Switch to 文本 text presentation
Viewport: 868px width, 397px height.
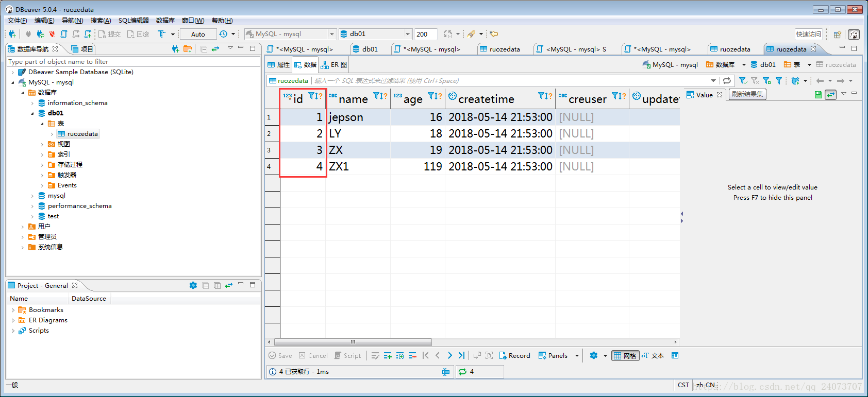click(653, 356)
